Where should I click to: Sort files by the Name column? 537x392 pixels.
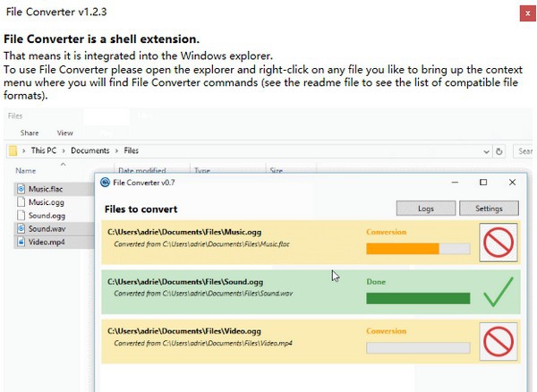(x=26, y=170)
